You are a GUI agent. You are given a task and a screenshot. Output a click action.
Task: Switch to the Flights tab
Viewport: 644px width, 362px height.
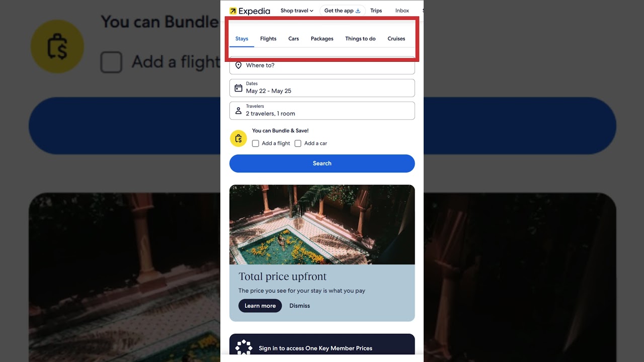click(x=268, y=39)
